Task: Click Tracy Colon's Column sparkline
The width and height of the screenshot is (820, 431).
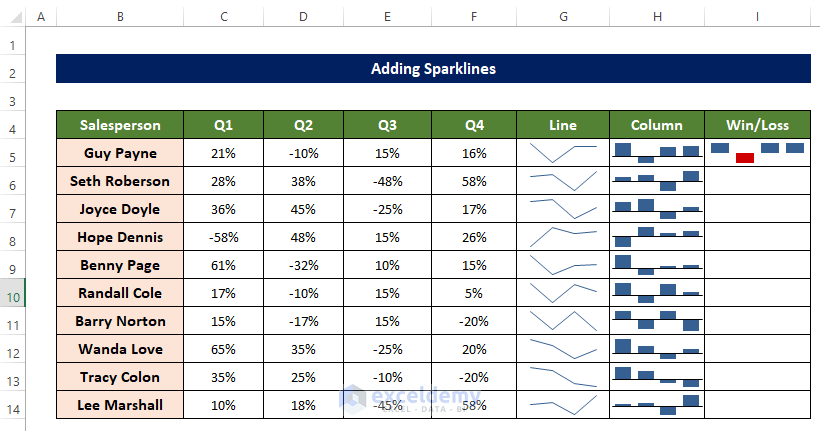Action: [657, 377]
